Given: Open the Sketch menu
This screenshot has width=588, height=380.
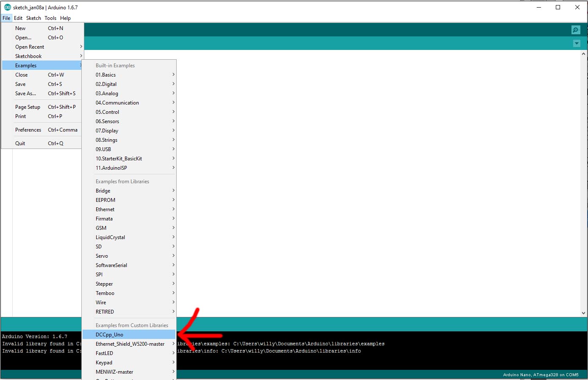Looking at the screenshot, I should point(33,18).
